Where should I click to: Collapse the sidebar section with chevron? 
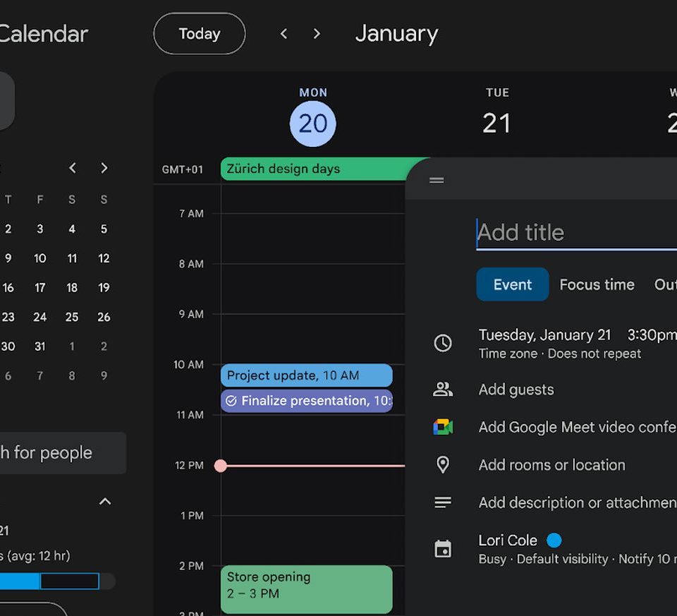tap(105, 502)
